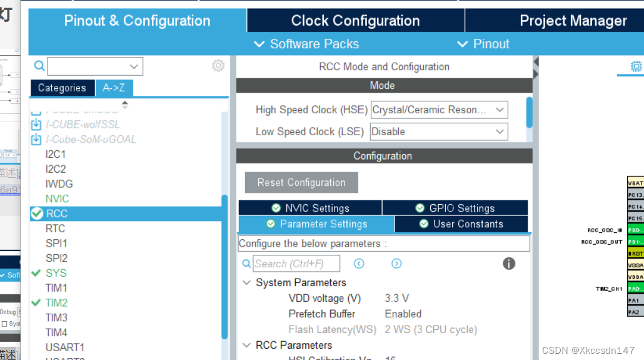
Task: Select SPI2 in the peripheral list
Action: [56, 258]
